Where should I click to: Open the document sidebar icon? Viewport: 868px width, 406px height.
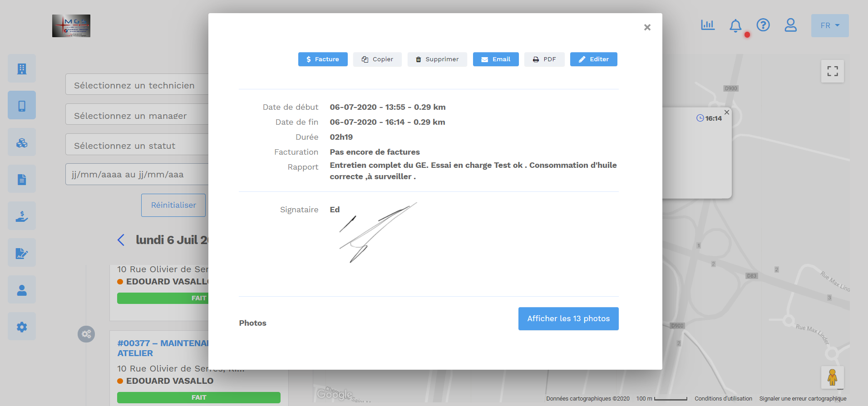point(22,179)
